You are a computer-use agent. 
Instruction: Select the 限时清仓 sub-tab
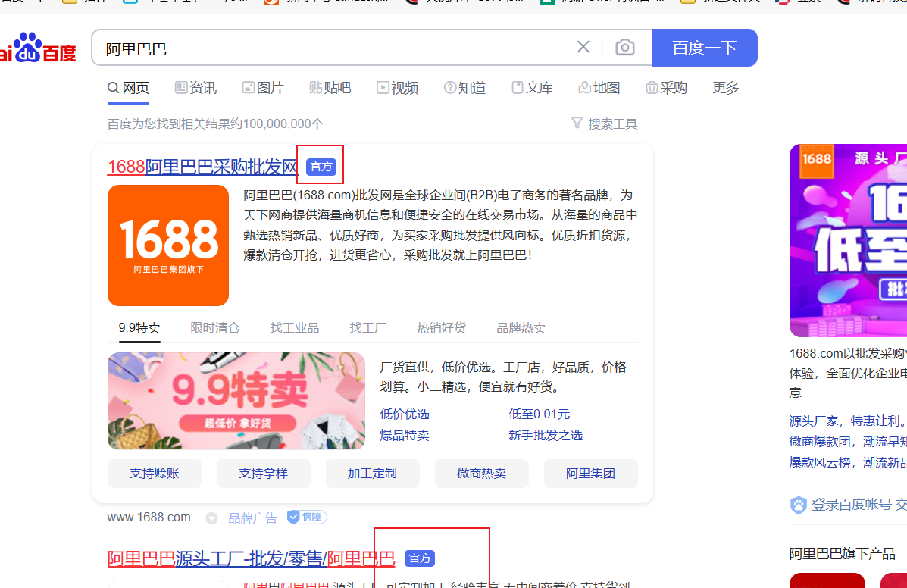coord(215,328)
